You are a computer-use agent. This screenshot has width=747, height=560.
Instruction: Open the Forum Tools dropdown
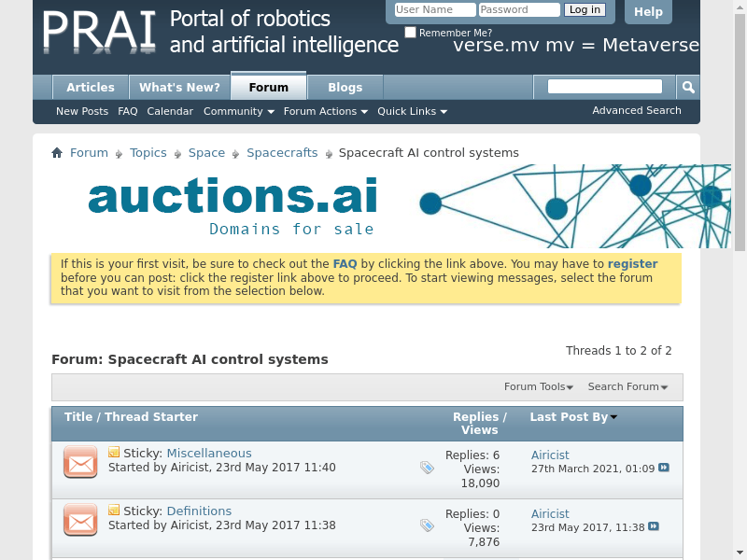pos(539,386)
